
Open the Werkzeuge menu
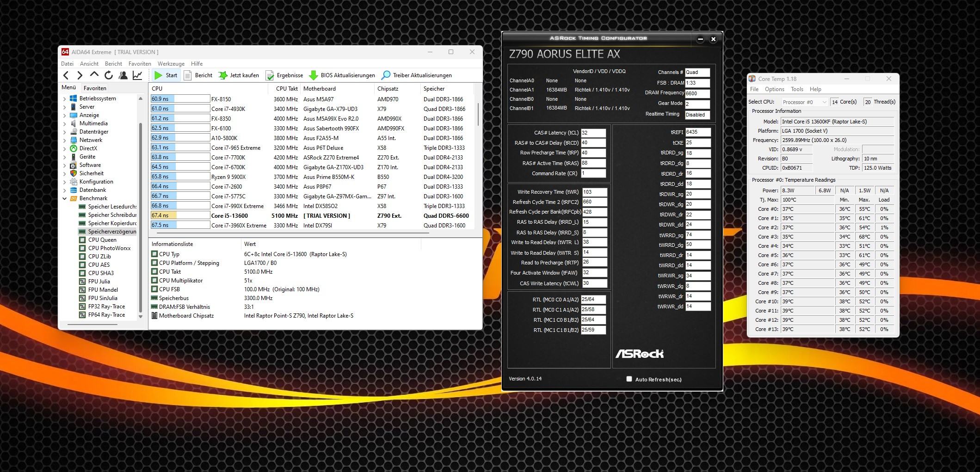(171, 64)
